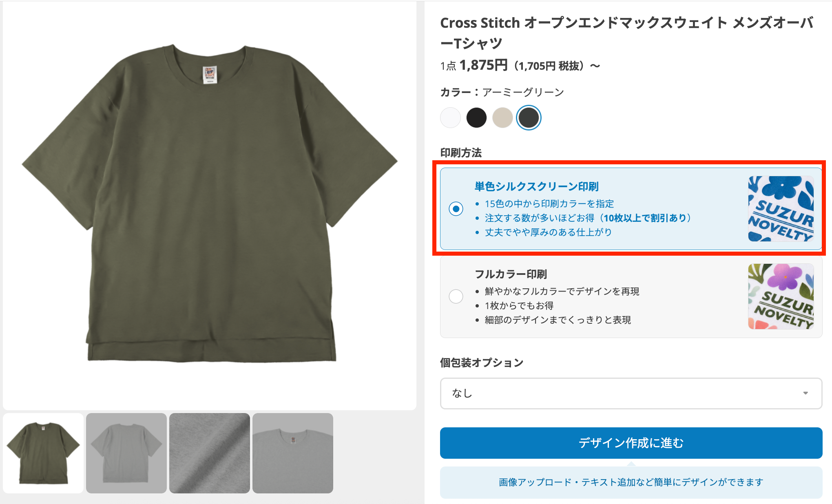Click the 画像アップロード・テキスト追加 hint text
The image size is (832, 504).
point(631,482)
